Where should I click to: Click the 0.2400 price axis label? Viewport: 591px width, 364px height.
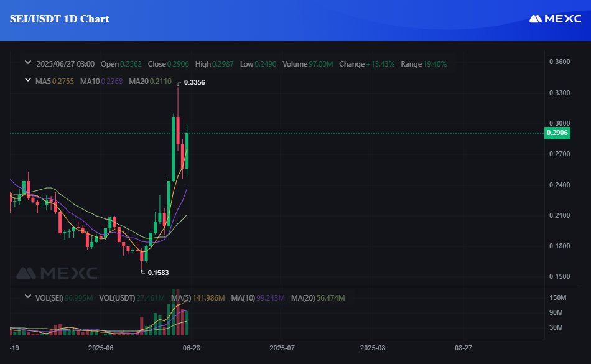(x=559, y=185)
